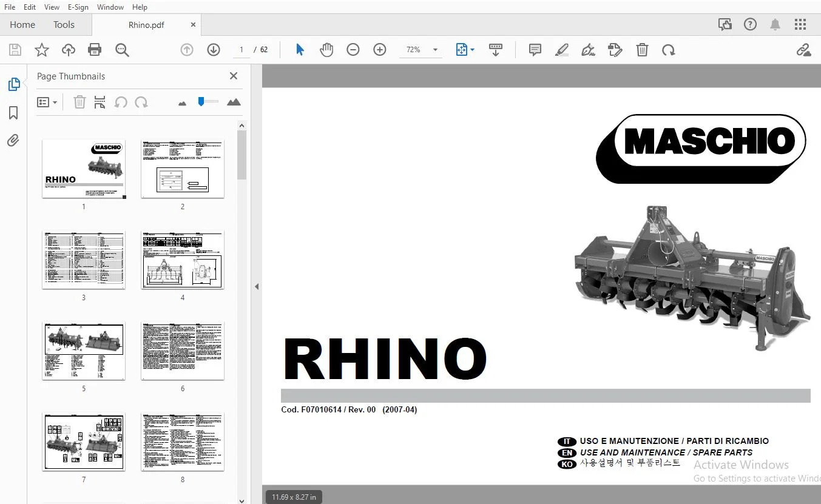
Task: Open the find text magnifier tool
Action: 122,50
